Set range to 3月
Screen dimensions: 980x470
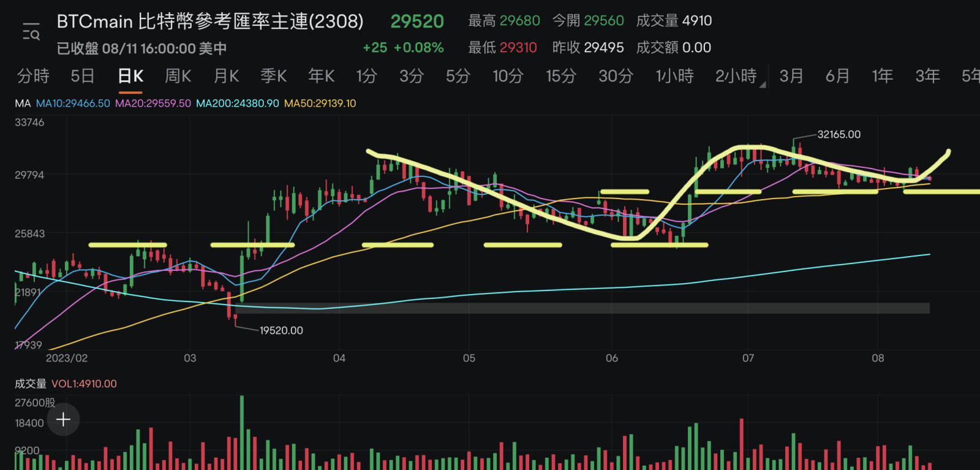tap(791, 76)
